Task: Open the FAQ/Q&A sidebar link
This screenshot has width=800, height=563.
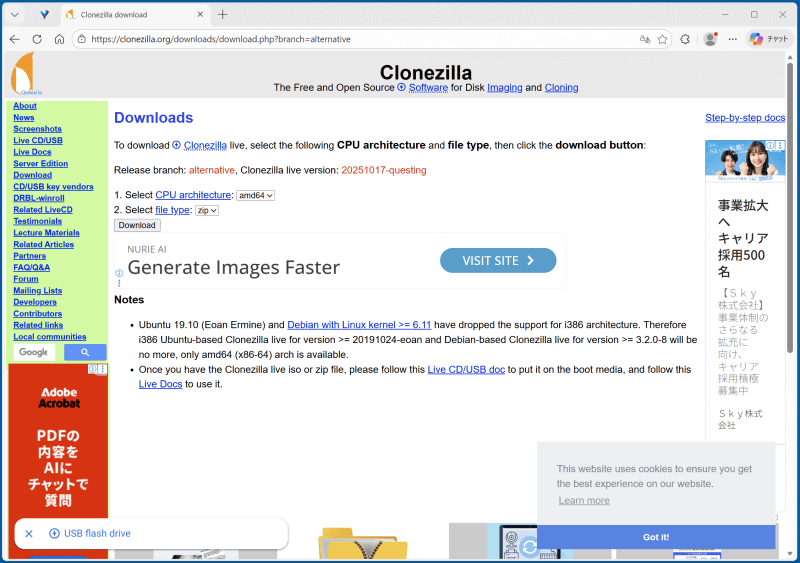Action: [32, 267]
